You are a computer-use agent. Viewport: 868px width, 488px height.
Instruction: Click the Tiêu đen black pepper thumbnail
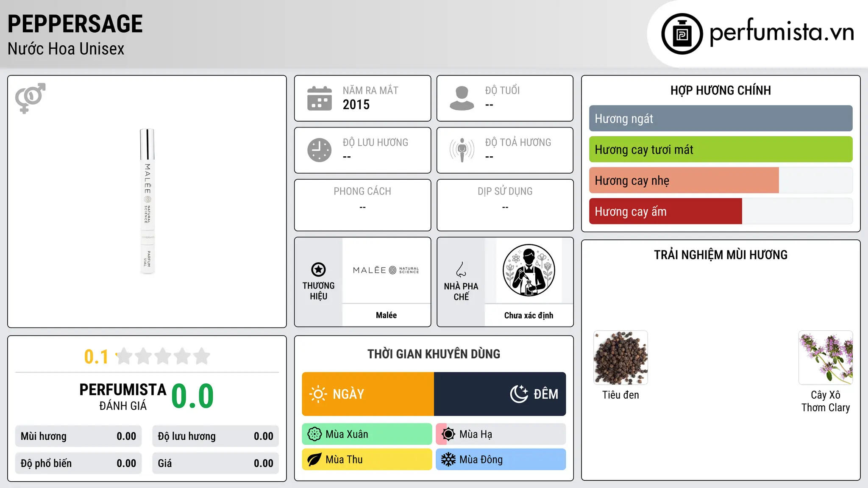tap(620, 358)
